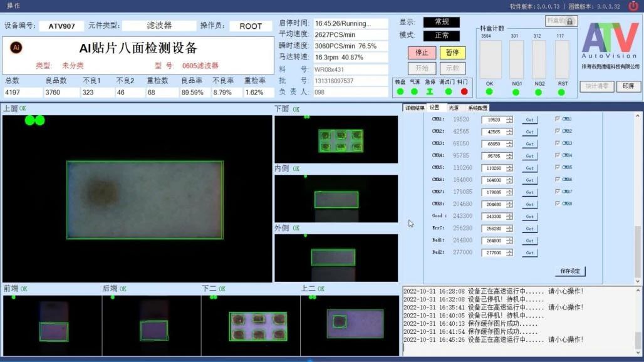Screen dimensions: 644x362
Task: Click the 急停 status indicator
Action: pos(430,91)
